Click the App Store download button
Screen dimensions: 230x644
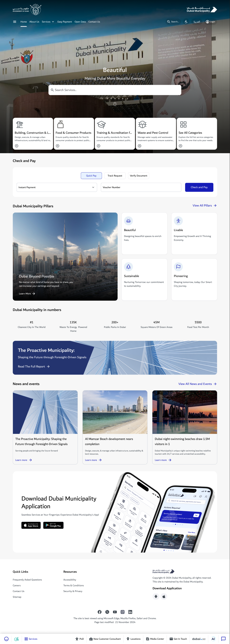31,525
